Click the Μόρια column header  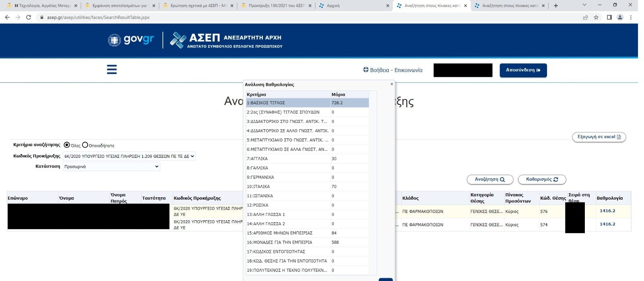point(349,95)
